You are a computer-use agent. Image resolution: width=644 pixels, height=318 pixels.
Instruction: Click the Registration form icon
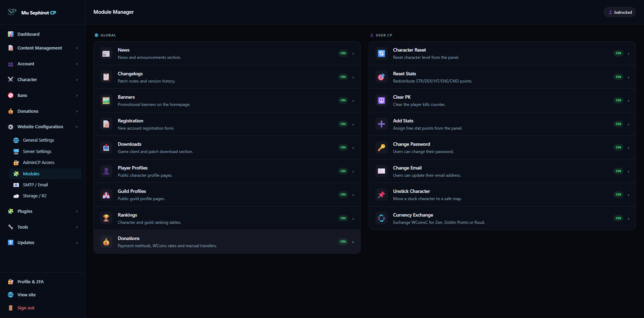106,124
